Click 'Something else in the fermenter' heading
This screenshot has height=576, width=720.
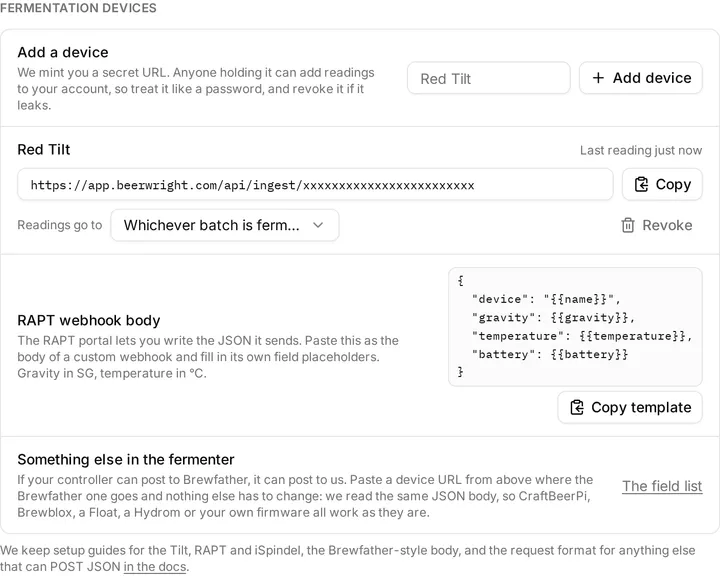(126, 459)
